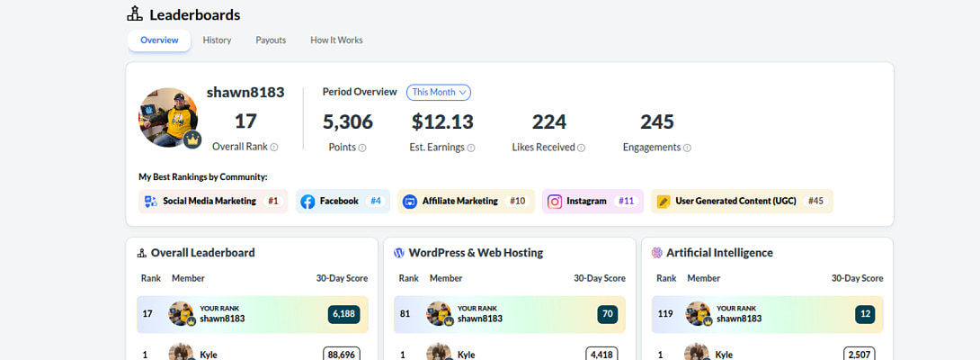Open the This Month period dropdown
Viewport: 980px width, 360px height.
439,92
